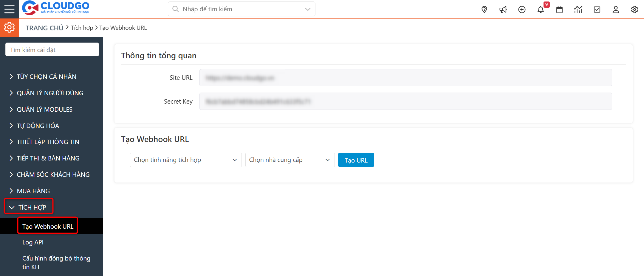Open the 'Chọn nhà cung cấp' dropdown

[290, 160]
